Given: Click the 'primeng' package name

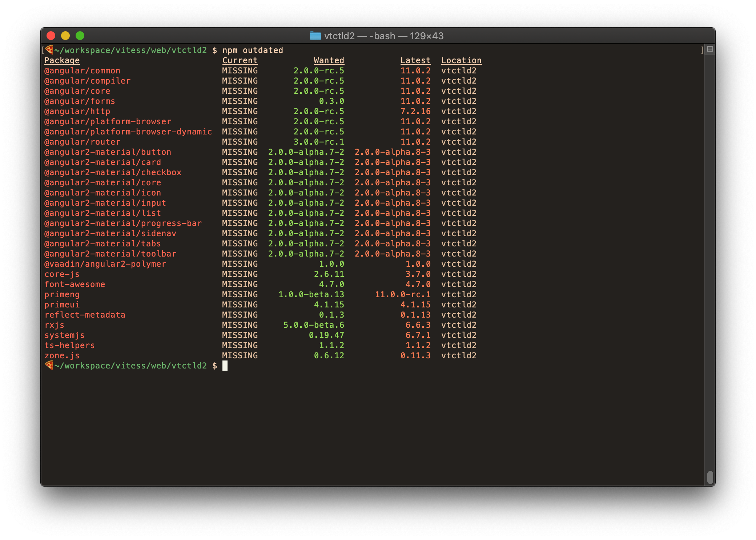Looking at the screenshot, I should [x=62, y=294].
